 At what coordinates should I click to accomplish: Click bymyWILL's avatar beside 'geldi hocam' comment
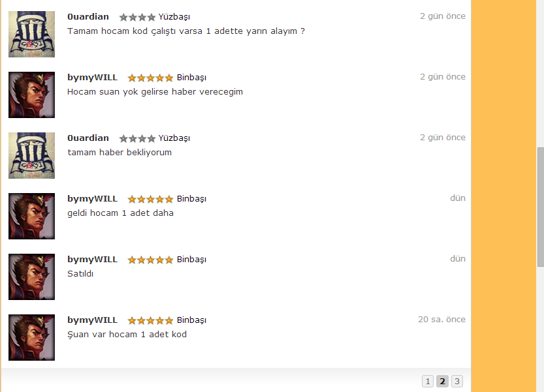coord(31,216)
